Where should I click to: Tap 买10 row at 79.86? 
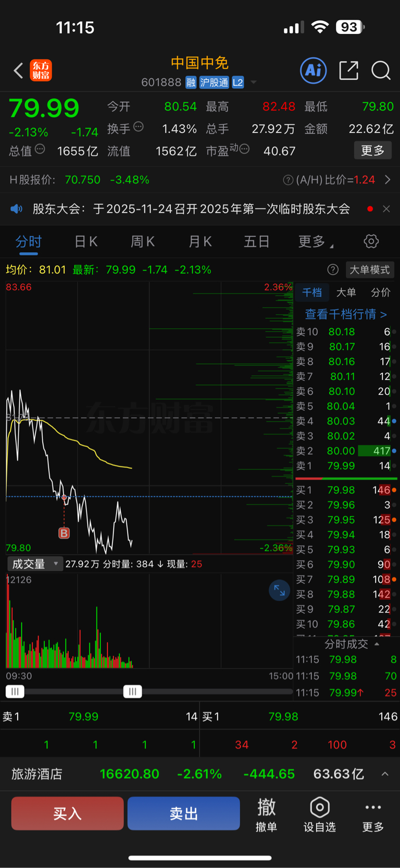346,624
